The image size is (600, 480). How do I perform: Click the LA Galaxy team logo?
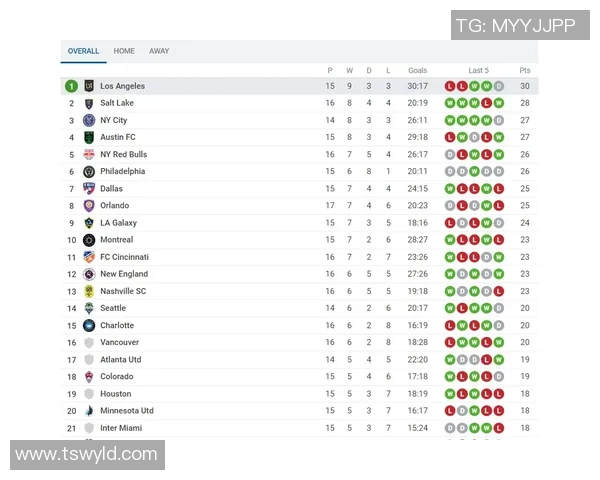[89, 223]
